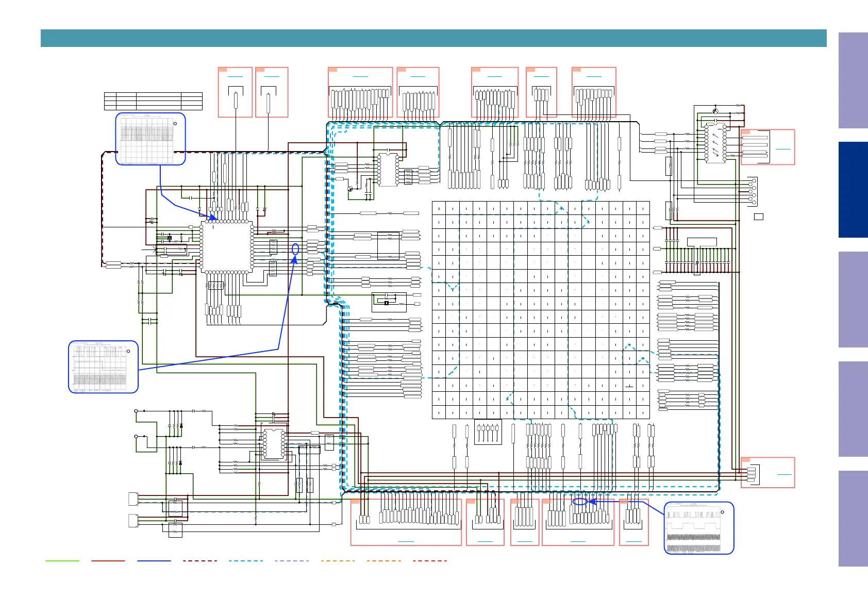The width and height of the screenshot is (868, 614).
Task: Go to the bottommost purple side tab
Action: coord(853,519)
